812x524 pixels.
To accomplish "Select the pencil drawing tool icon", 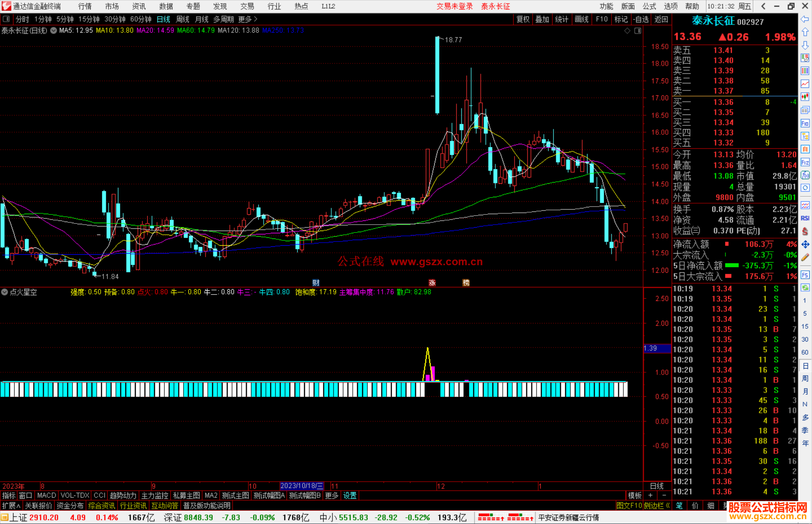I will tap(805, 257).
